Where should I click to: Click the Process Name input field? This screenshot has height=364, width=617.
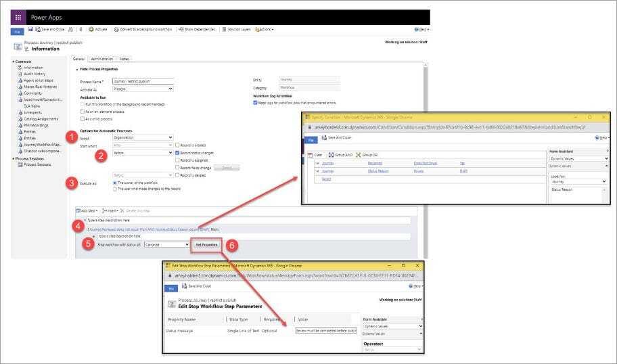(x=143, y=81)
